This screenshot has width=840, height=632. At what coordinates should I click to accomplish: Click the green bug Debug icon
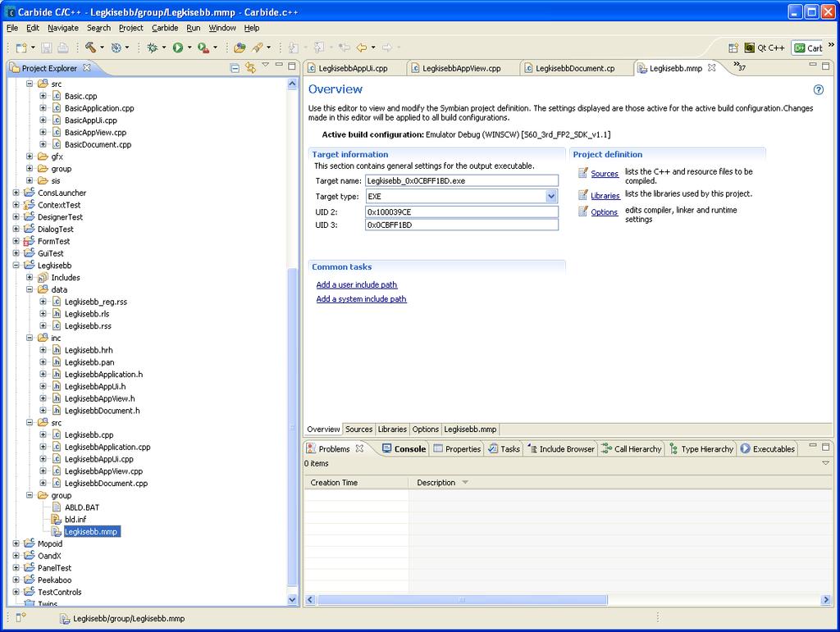point(153,48)
